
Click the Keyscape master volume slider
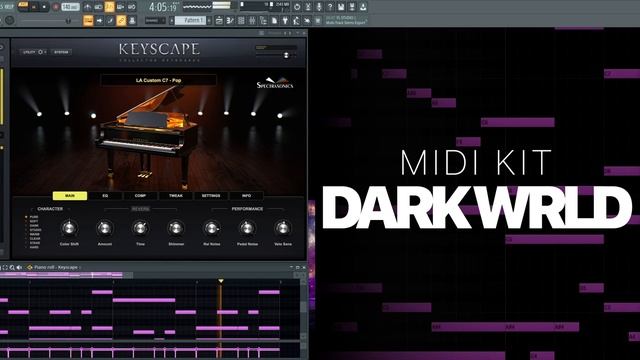(276, 55)
